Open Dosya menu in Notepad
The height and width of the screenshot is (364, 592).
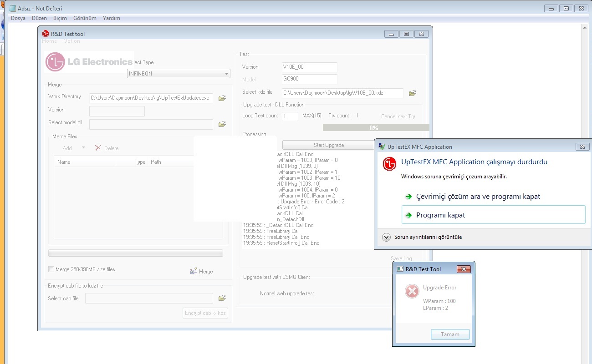[x=18, y=18]
